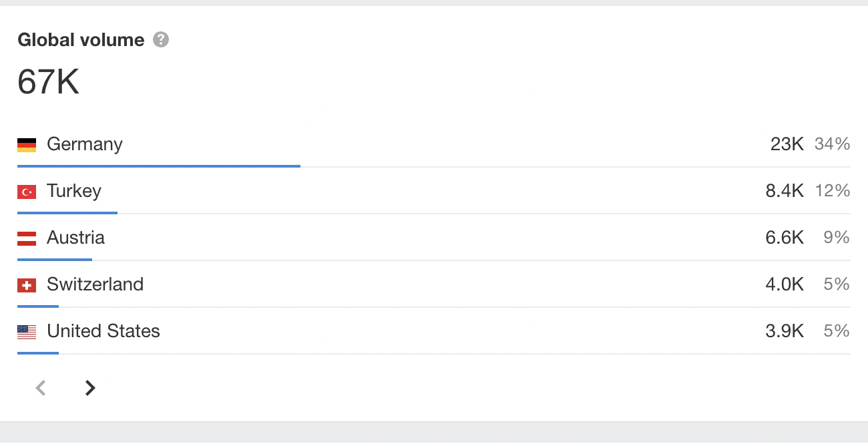Image resolution: width=868 pixels, height=446 pixels.
Task: Click the Switzerland flag icon
Action: (x=27, y=285)
